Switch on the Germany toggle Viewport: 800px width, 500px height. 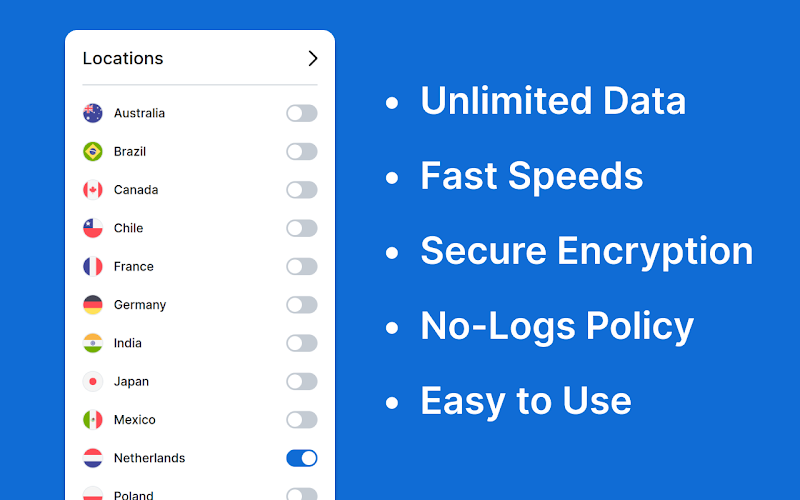[x=302, y=305]
